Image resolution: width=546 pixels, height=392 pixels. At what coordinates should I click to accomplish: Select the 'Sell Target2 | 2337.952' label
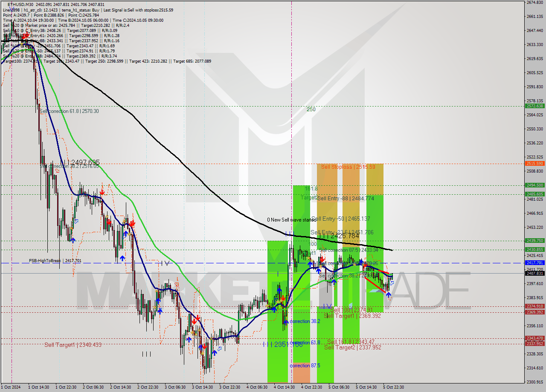(353, 347)
